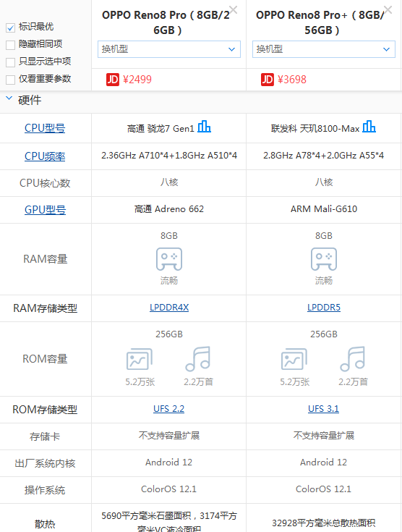
Task: Click the ¥2499 price
Action: coord(137,80)
